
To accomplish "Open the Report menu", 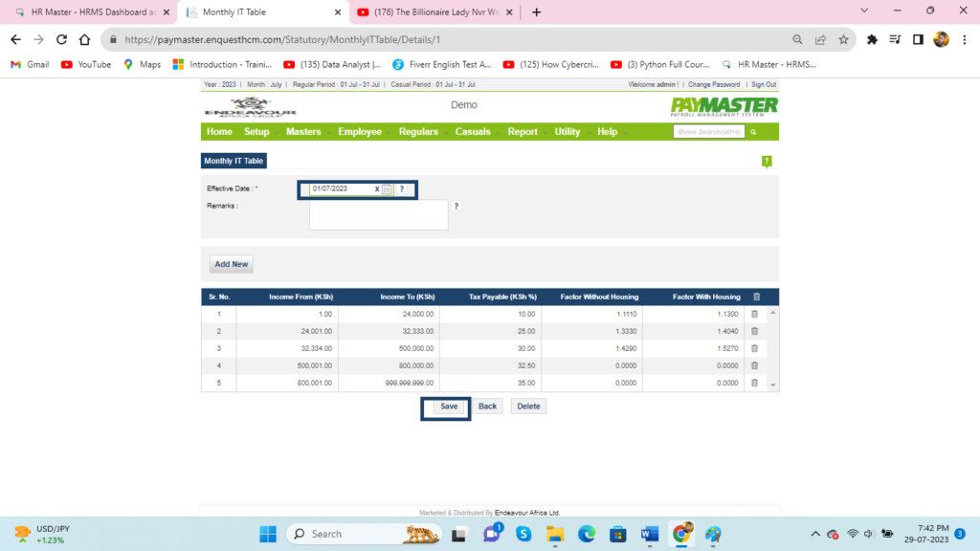I will (523, 132).
